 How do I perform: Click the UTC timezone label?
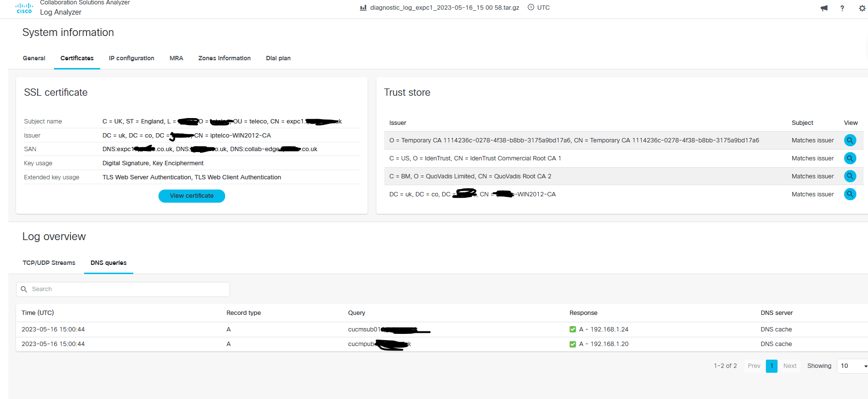pos(544,8)
